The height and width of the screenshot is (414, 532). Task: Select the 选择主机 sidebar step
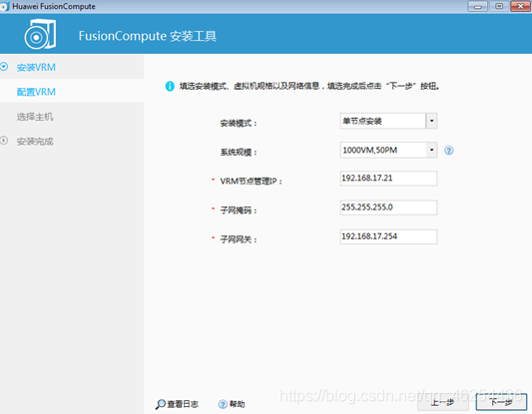(72, 117)
